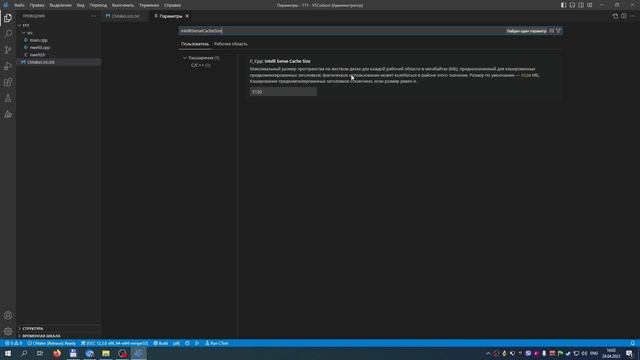Open the Терминал menu

(149, 5)
